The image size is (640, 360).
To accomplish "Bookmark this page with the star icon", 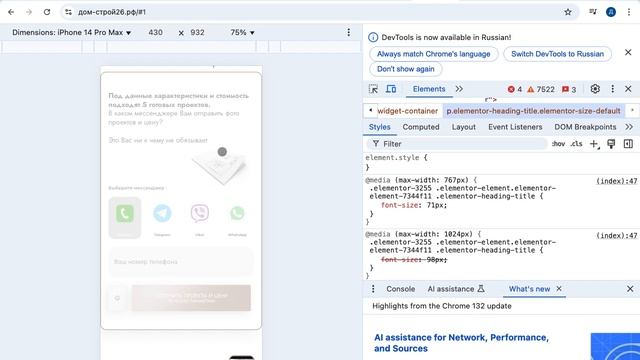I will (568, 12).
